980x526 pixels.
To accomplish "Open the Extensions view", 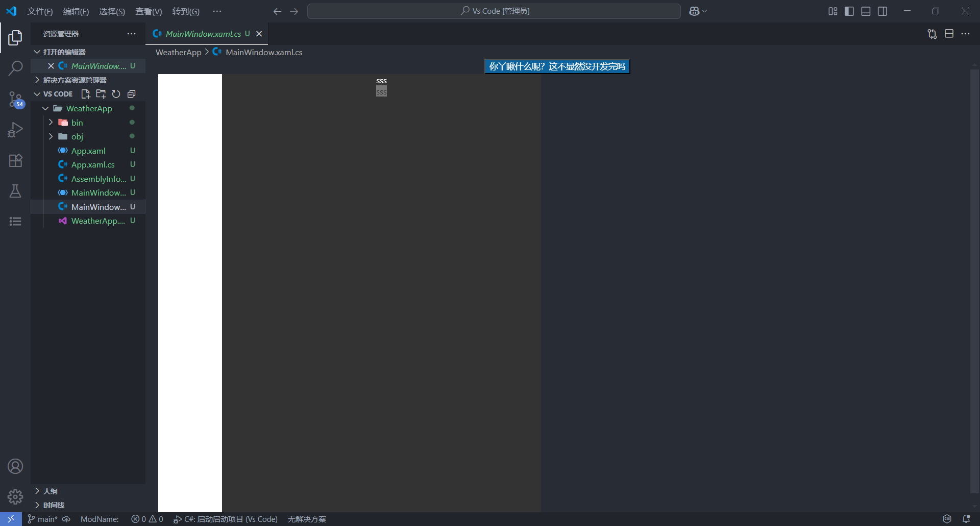I will coord(15,160).
